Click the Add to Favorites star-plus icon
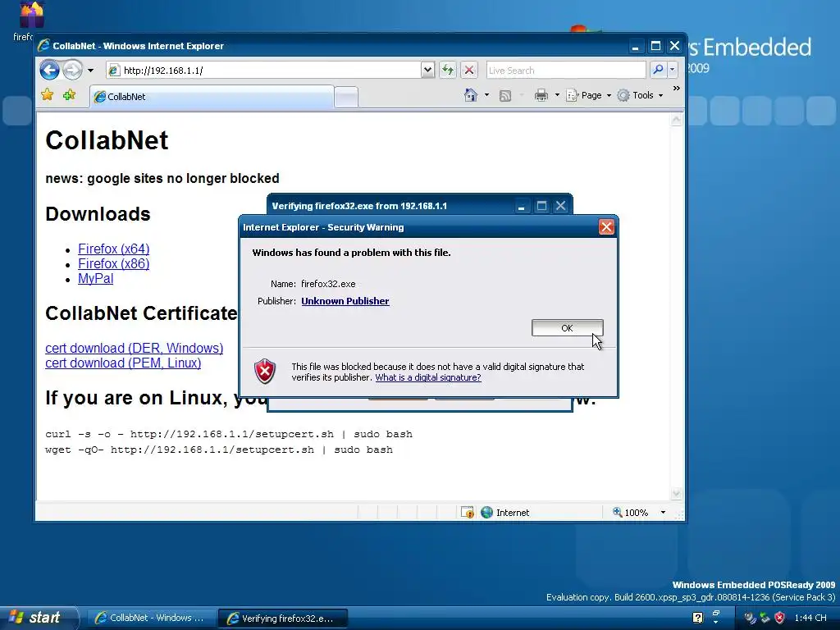The image size is (840, 630). pyautogui.click(x=69, y=95)
